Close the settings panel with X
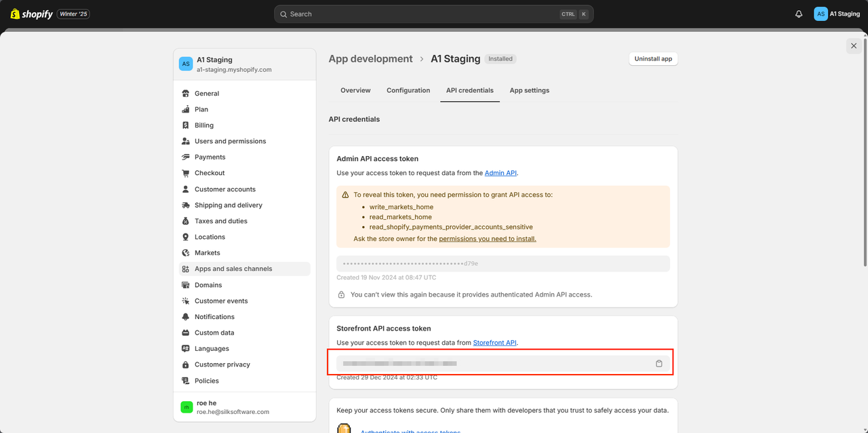The height and width of the screenshot is (433, 868). click(853, 45)
